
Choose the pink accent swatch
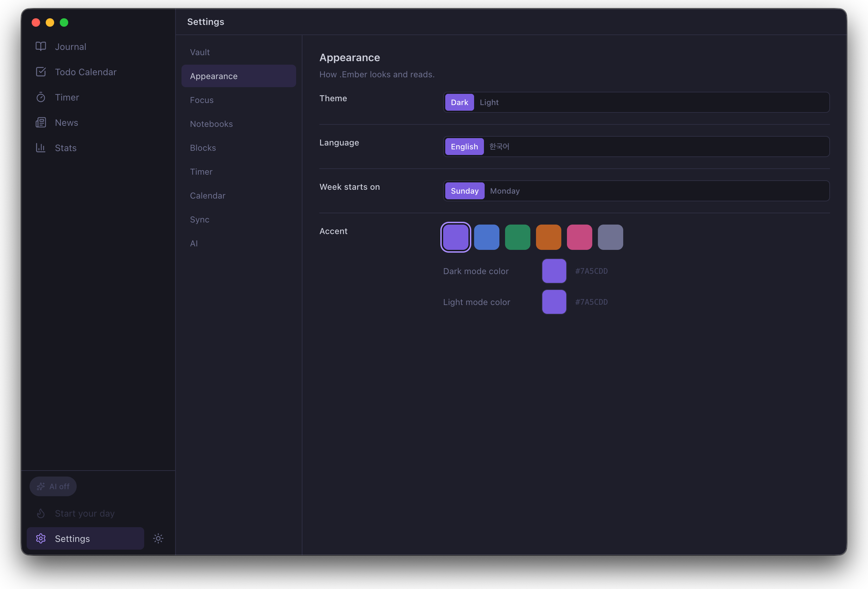[x=580, y=237]
